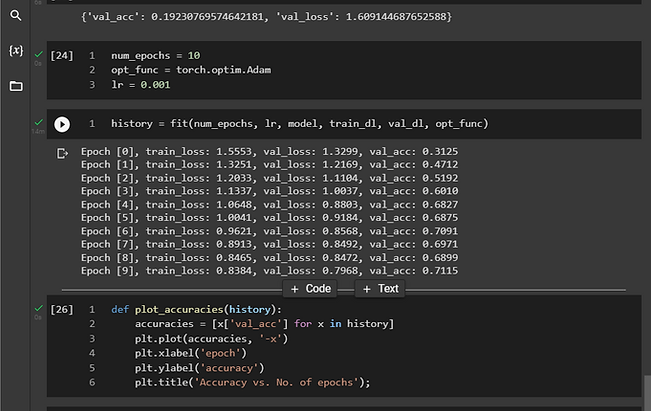The width and height of the screenshot is (651, 411).
Task: Click the vertical scrollbar thumb
Action: click(x=647, y=393)
